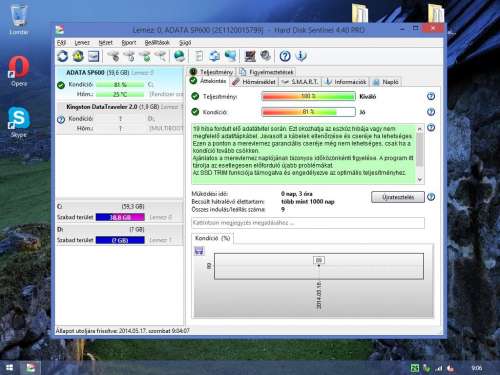Click the globe icon in toolbar
Image resolution: width=500 pixels, height=375 pixels.
tap(179, 56)
